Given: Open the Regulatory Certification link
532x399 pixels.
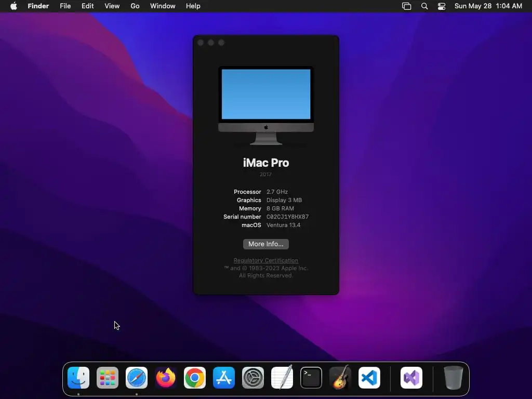Looking at the screenshot, I should 265,260.
